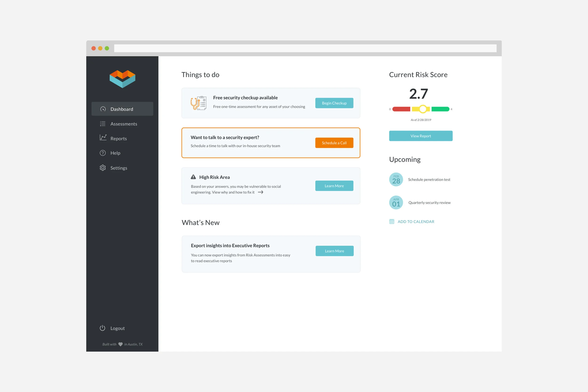
Task: Click the green maximize window dot
Action: (107, 48)
